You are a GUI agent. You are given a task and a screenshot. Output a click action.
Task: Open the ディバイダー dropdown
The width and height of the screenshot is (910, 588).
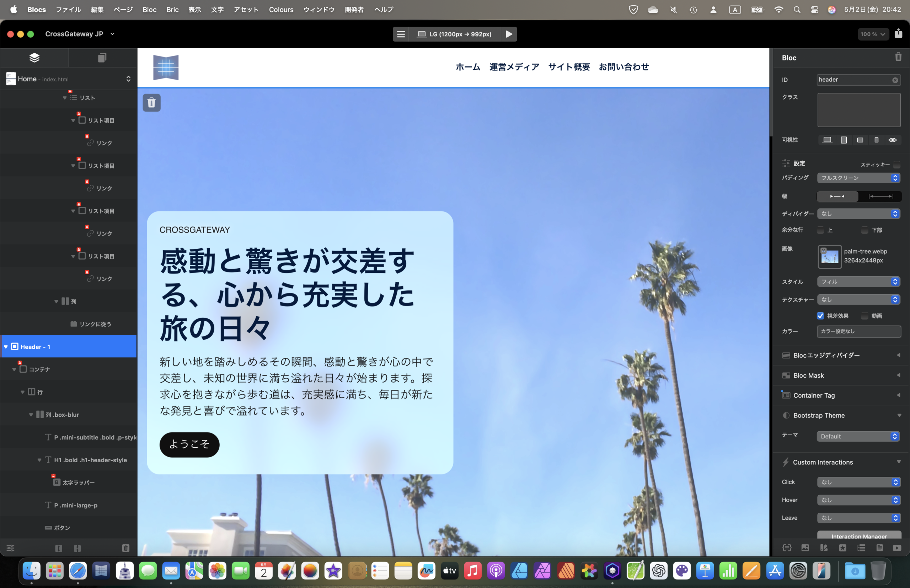pyautogui.click(x=858, y=214)
